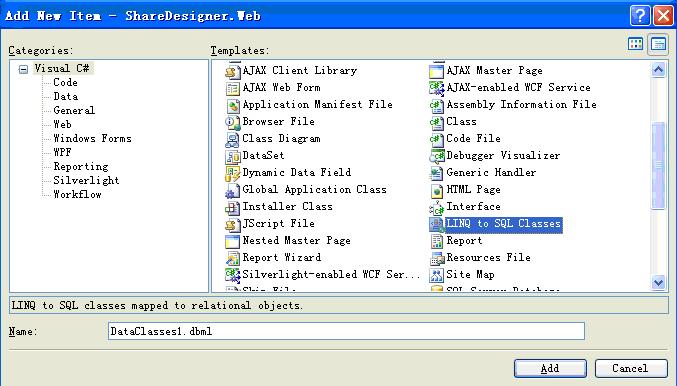The image size is (677, 386).
Task: Select the "Debugger Visualizer" label
Action: [x=503, y=155]
